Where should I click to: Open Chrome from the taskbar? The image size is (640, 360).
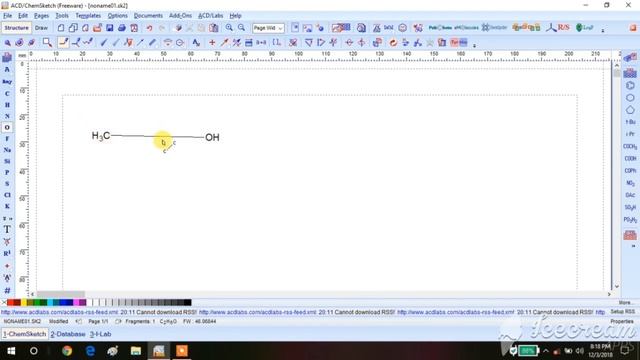point(67,351)
